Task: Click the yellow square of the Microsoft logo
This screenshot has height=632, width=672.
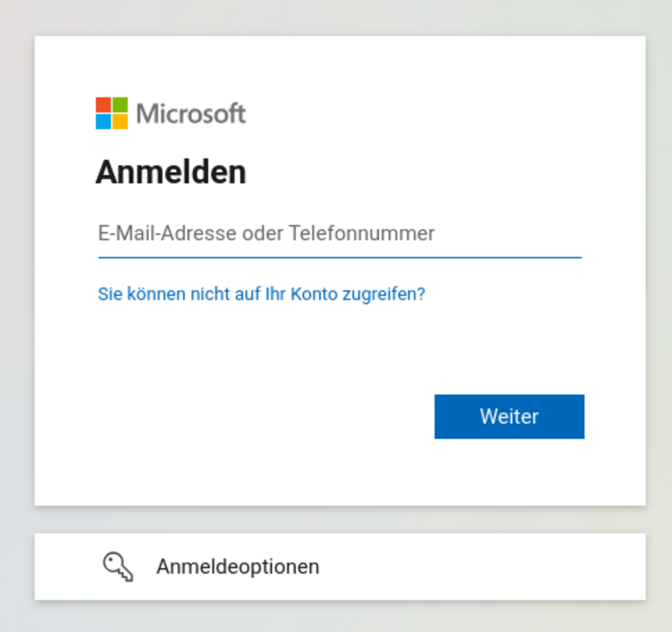Action: tap(120, 121)
